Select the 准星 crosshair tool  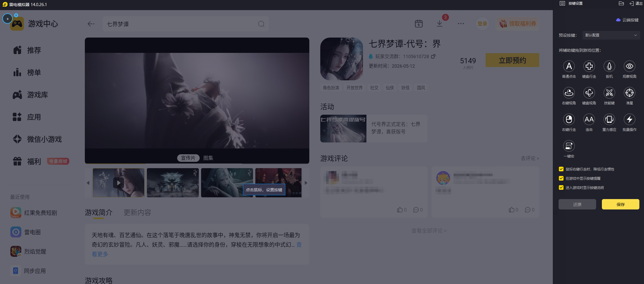[629, 93]
